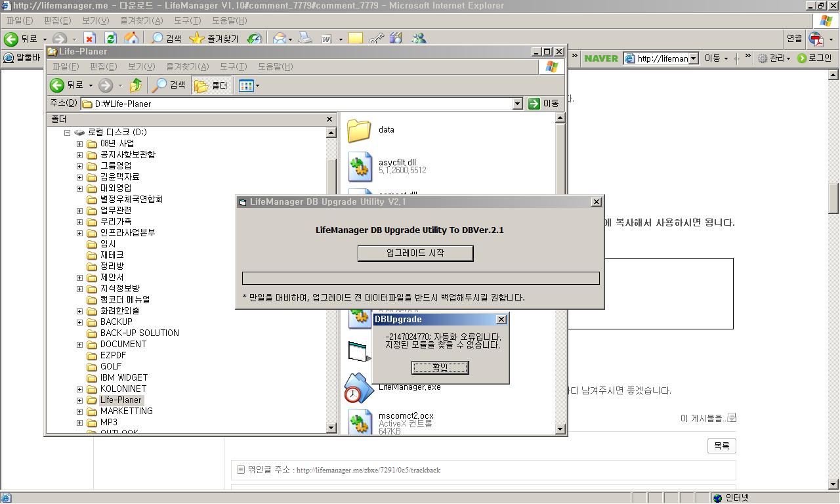The image size is (840, 504).
Task: Select the 재테크 folder in the tree
Action: click(112, 255)
